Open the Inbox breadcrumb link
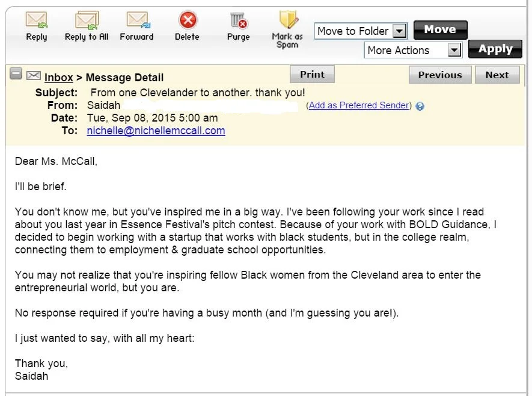The height and width of the screenshot is (396, 532). (x=58, y=78)
